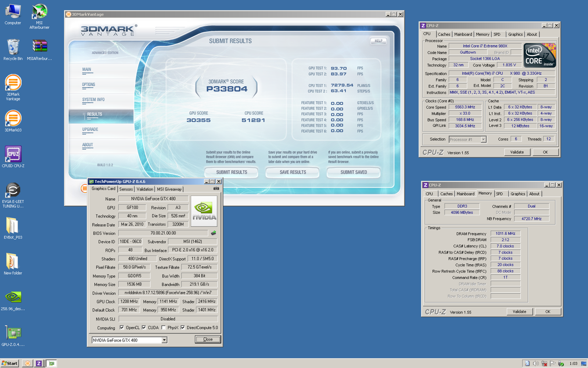
Task: Switch to the Validation tab in GPU-Z
Action: click(145, 189)
